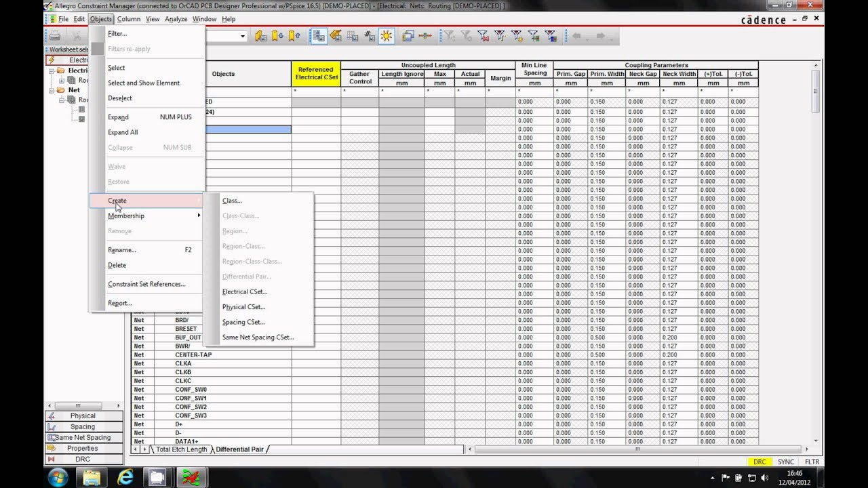Click the SYNC indicator in status bar

786,462
